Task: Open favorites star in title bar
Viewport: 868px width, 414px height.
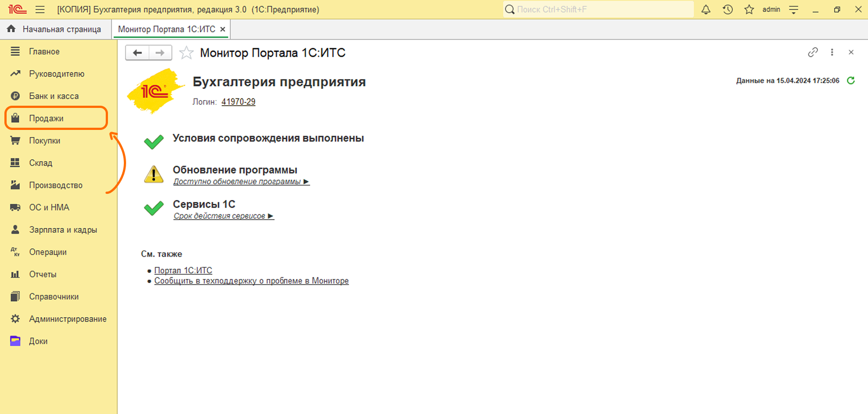Action: pos(749,9)
